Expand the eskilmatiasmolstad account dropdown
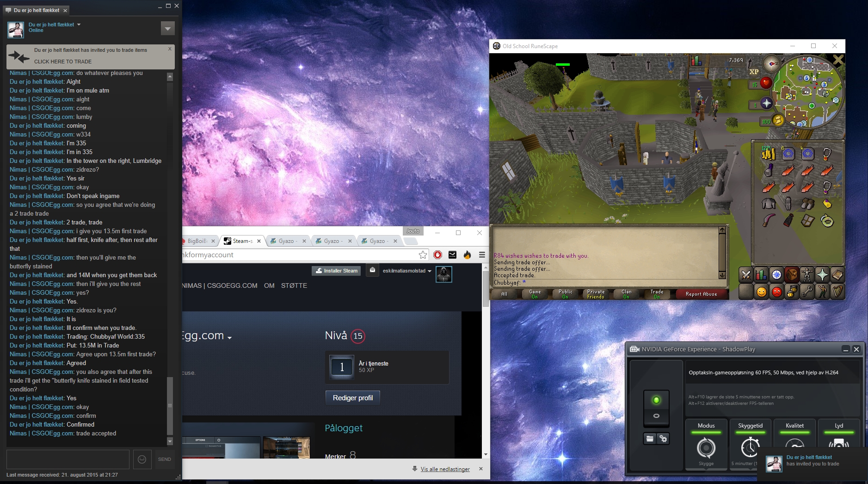 (x=430, y=271)
